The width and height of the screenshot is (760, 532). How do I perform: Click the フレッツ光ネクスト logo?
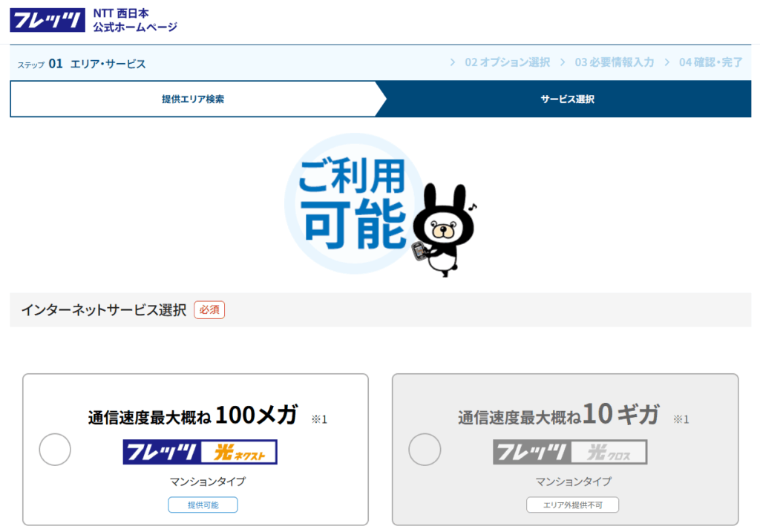point(200,452)
